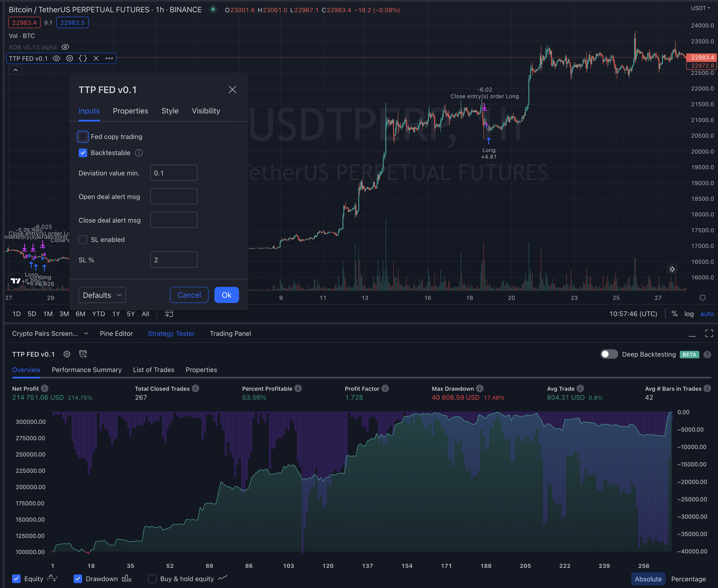Switch to the Performance Summary tab
Viewport: 718px width, 588px height.
click(x=87, y=370)
